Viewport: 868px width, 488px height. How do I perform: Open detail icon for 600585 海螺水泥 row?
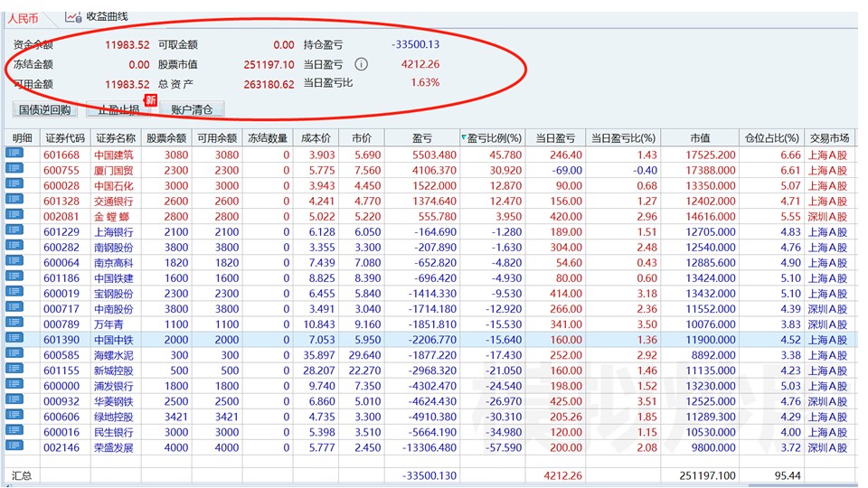coord(14,353)
